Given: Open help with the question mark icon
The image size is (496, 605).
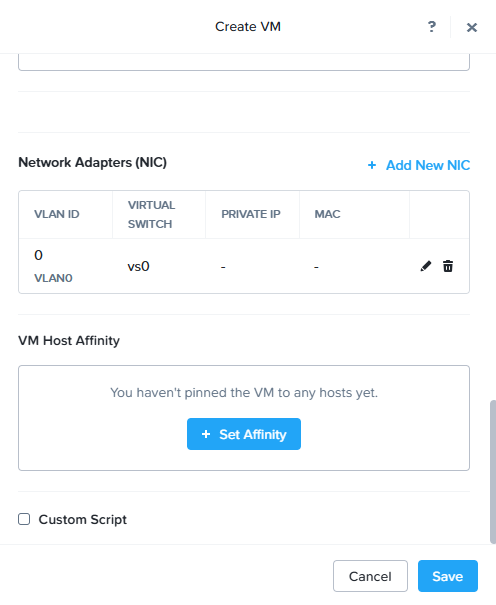Looking at the screenshot, I should coord(432,27).
